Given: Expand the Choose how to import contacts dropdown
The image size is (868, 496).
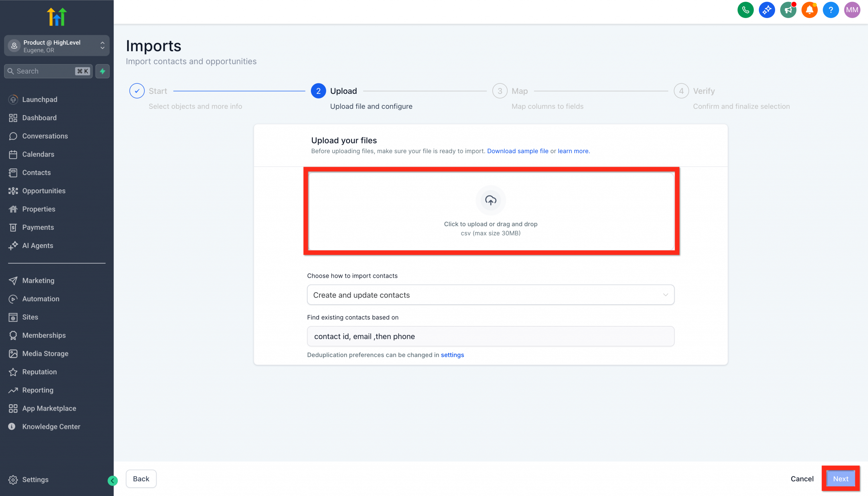Looking at the screenshot, I should click(490, 295).
